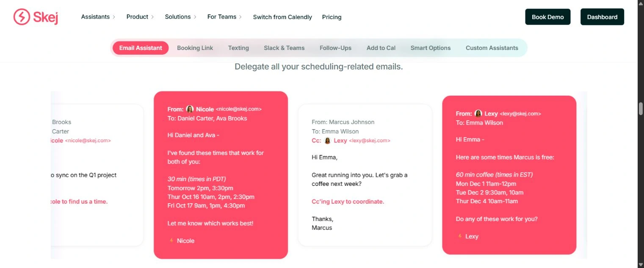The image size is (644, 268).
Task: Click the Book Demo button
Action: 548,17
